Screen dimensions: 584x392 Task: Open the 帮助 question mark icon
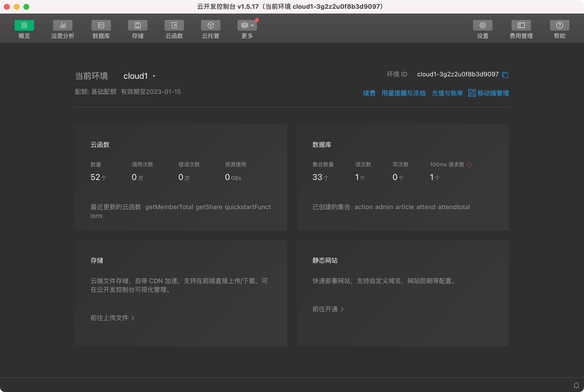coord(559,25)
